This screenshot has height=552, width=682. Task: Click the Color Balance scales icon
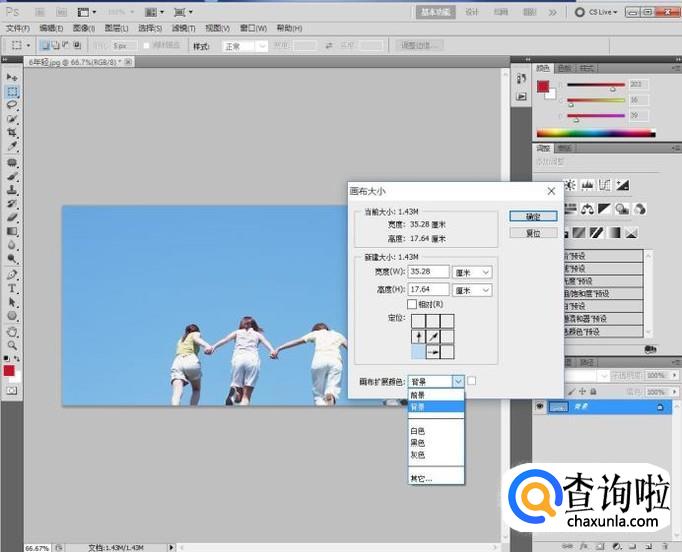click(587, 209)
